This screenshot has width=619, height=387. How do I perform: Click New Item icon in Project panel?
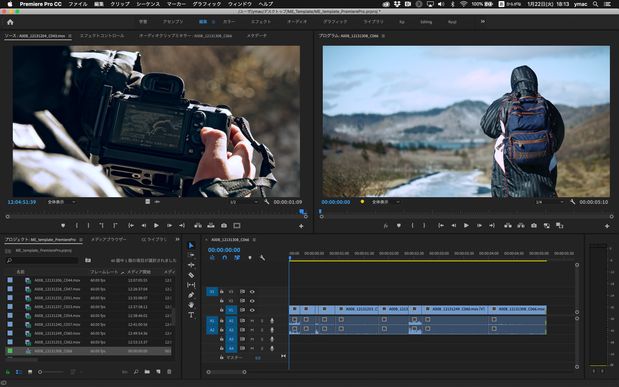[x=158, y=372]
